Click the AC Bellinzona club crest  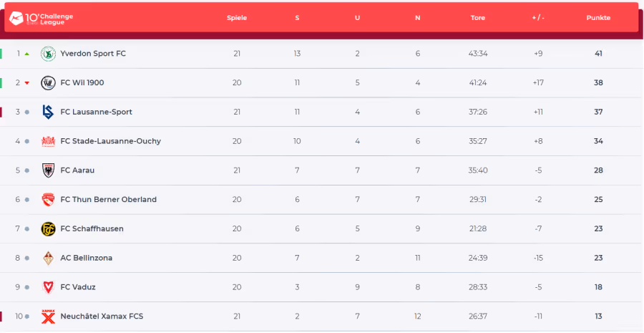(x=48, y=258)
